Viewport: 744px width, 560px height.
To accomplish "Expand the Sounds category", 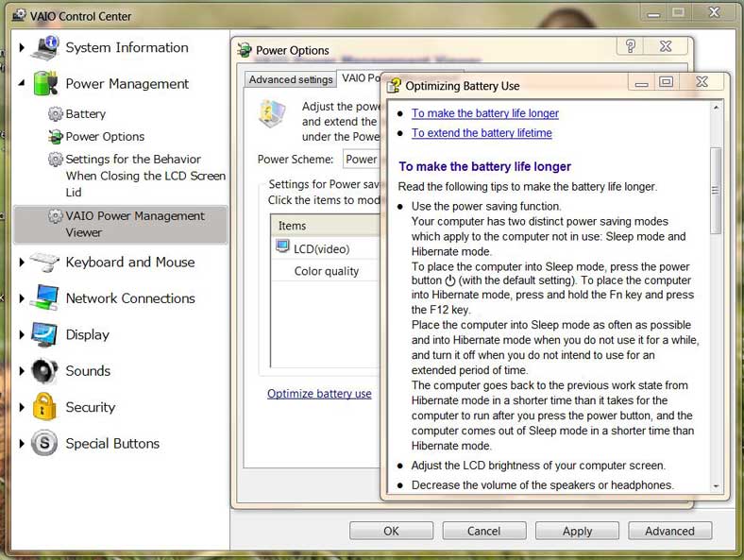I will pos(22,370).
